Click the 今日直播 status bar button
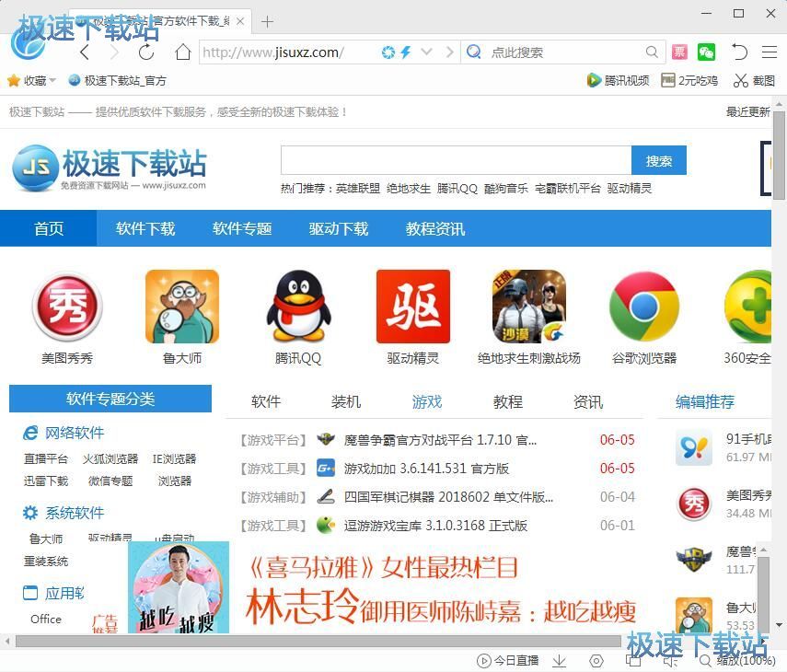This screenshot has width=787, height=672. 508,660
